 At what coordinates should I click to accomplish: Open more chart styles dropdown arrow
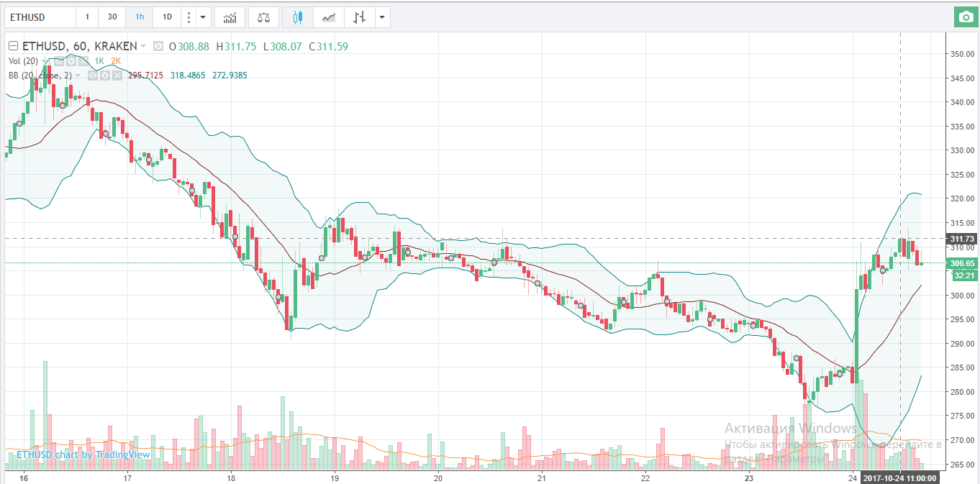(x=381, y=17)
